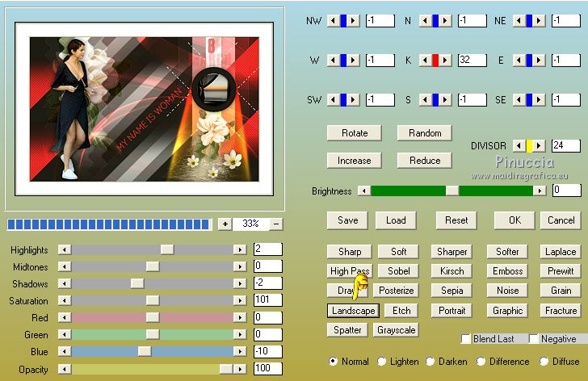Apply the Landscape preset
This screenshot has width=588, height=381.
click(x=353, y=311)
